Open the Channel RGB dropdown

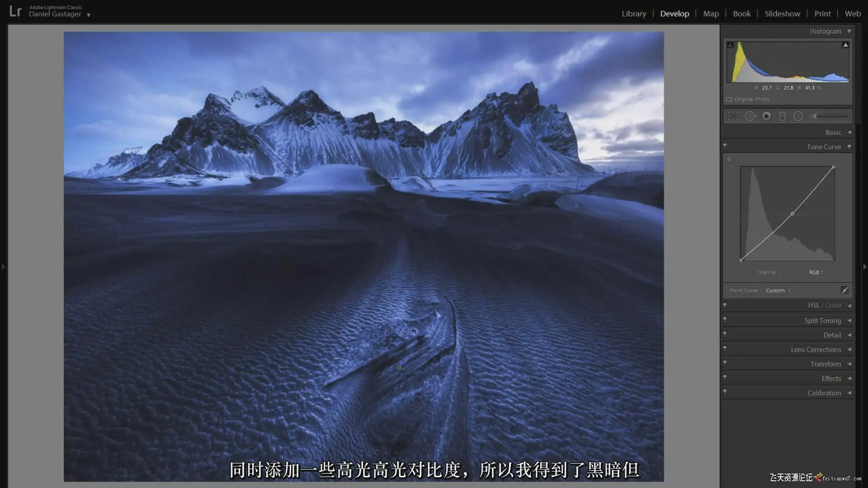(816, 272)
